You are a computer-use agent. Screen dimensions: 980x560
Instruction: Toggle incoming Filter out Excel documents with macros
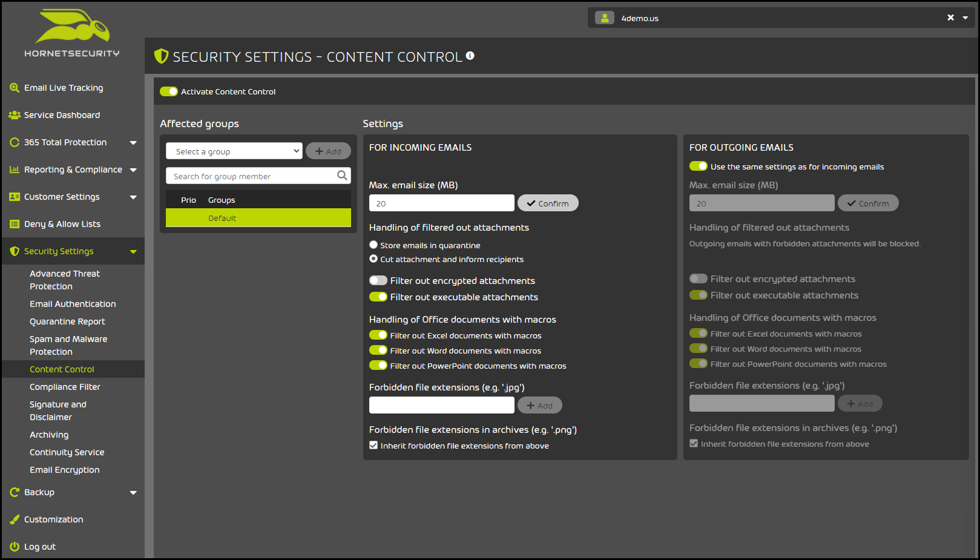click(378, 335)
